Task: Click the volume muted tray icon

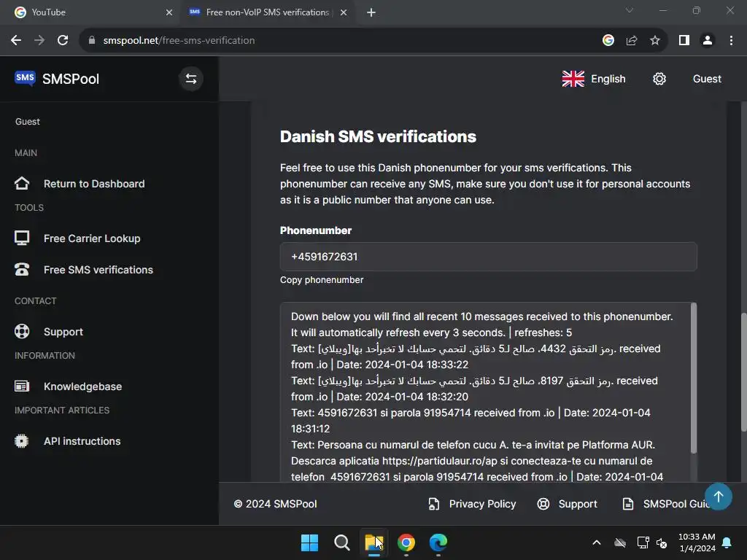Action: pyautogui.click(x=662, y=542)
